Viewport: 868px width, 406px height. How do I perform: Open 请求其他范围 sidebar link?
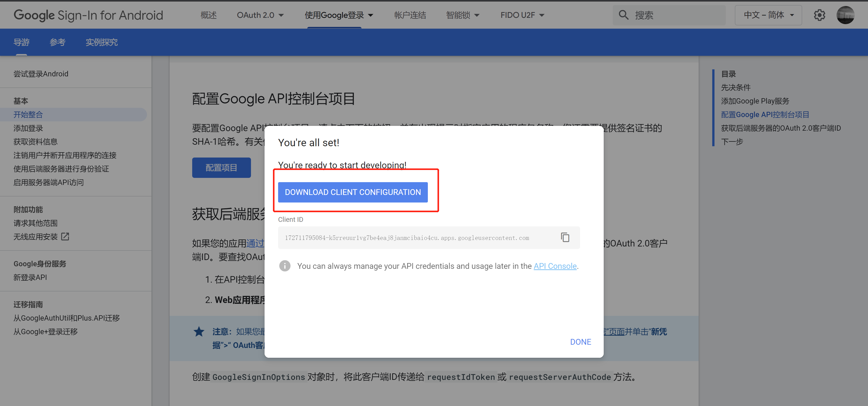click(x=35, y=223)
